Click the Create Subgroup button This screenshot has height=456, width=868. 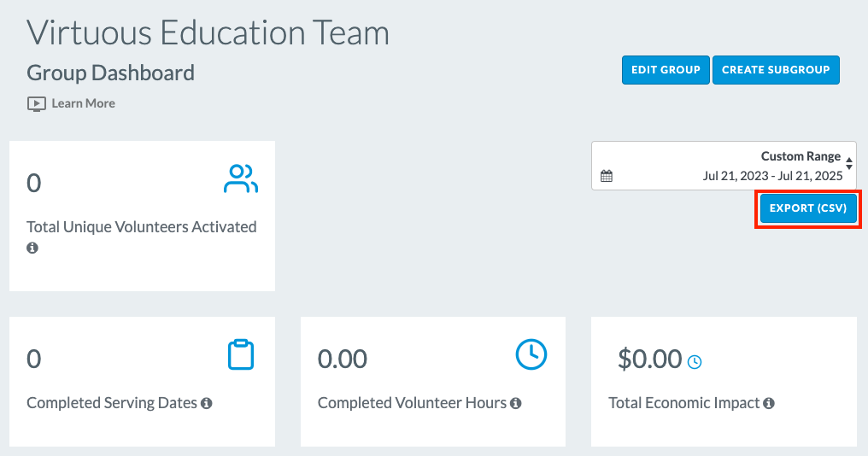pyautogui.click(x=776, y=70)
